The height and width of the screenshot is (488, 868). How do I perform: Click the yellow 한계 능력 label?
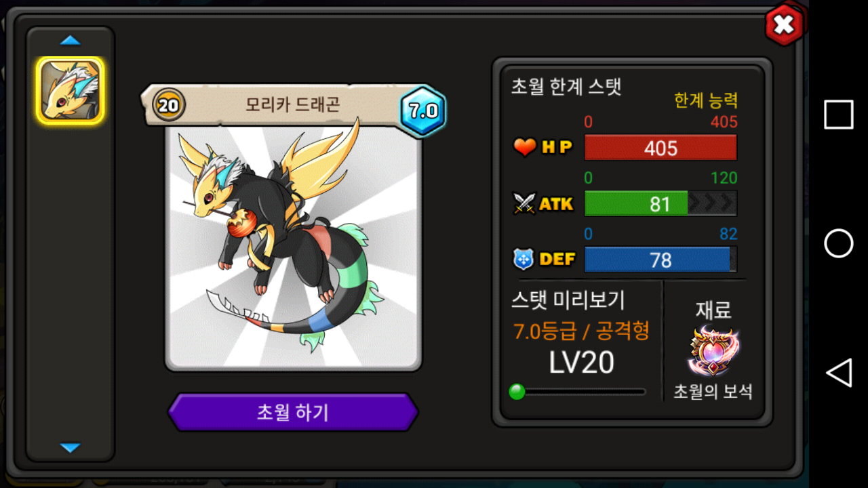[x=706, y=101]
